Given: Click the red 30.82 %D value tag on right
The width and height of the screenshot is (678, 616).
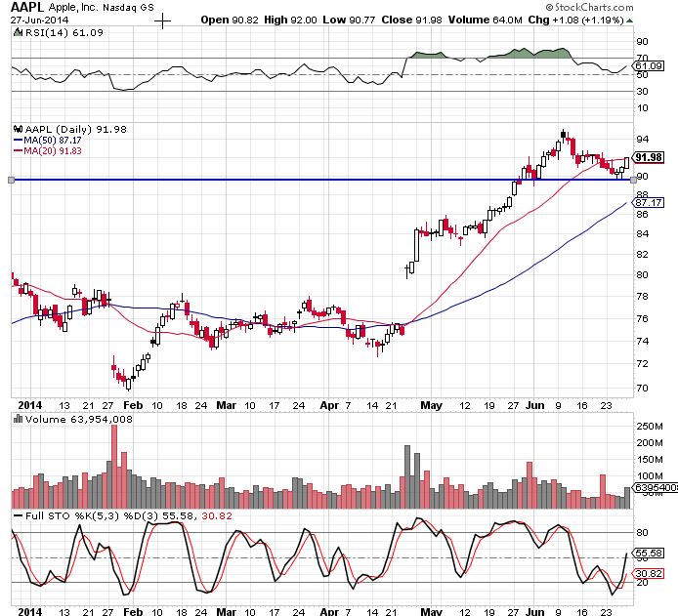Looking at the screenshot, I should pos(648,573).
